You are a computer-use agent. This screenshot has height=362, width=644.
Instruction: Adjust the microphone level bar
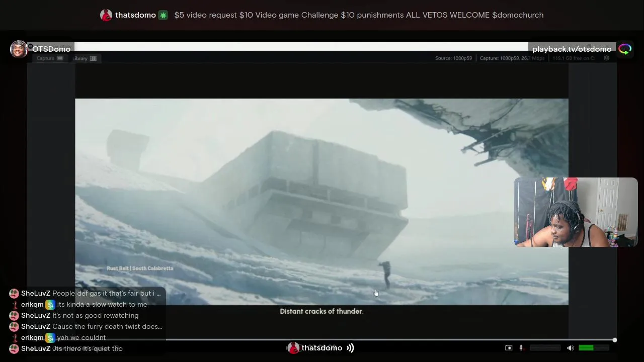[545, 348]
